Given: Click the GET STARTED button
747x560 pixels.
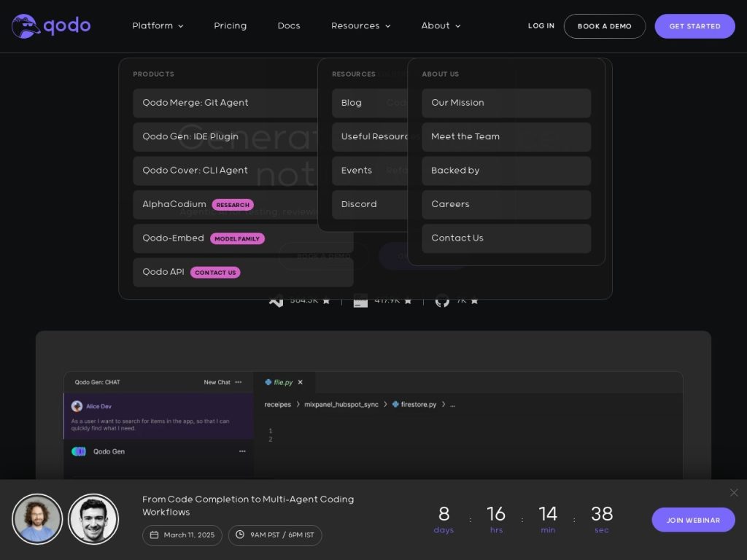Looking at the screenshot, I should (694, 26).
